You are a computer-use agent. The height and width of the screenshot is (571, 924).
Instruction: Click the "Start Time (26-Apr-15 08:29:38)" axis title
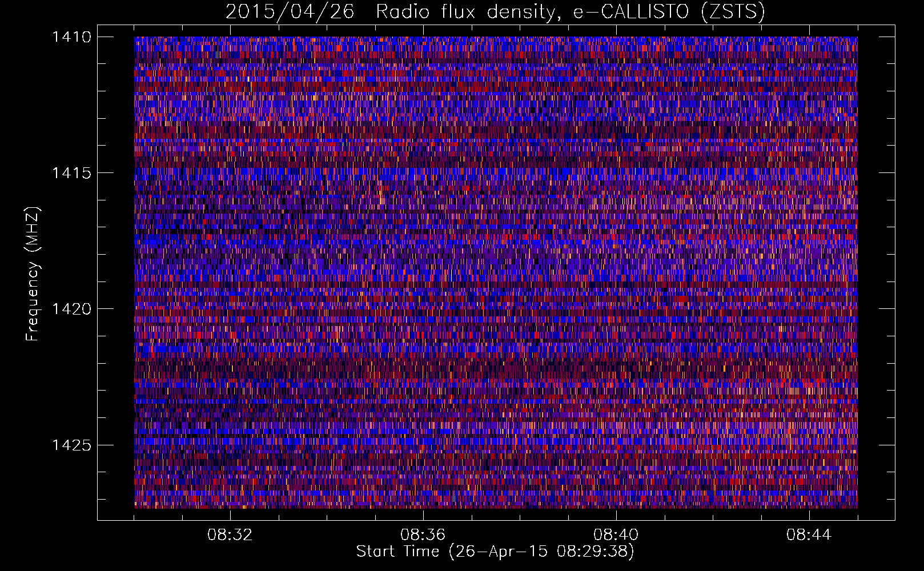coord(495,552)
